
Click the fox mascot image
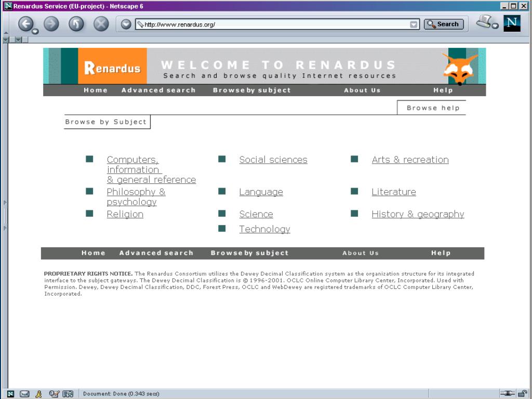point(459,69)
